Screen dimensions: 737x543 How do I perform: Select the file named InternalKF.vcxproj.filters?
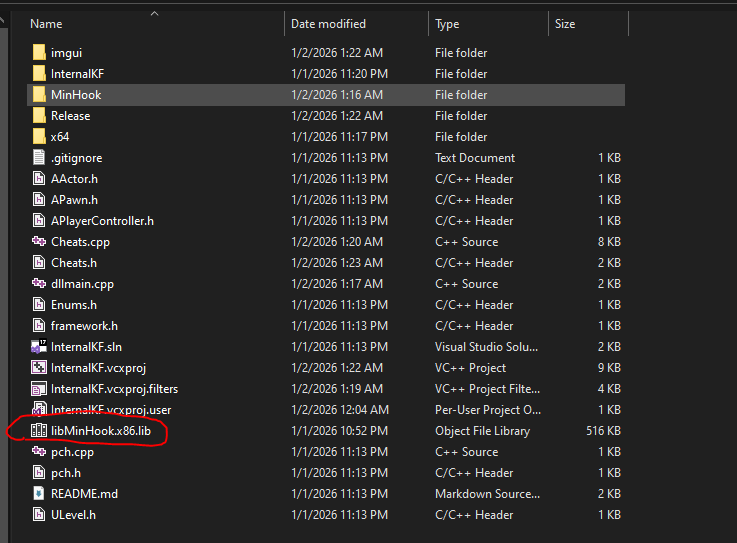click(114, 389)
